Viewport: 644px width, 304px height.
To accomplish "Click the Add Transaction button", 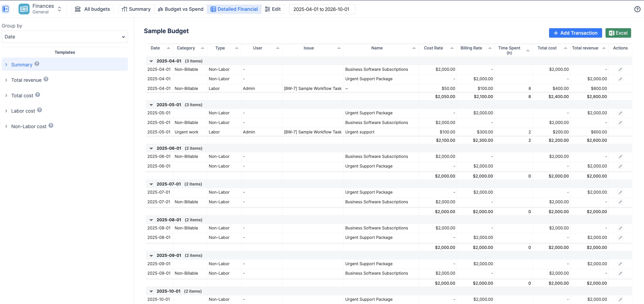I will tap(575, 33).
